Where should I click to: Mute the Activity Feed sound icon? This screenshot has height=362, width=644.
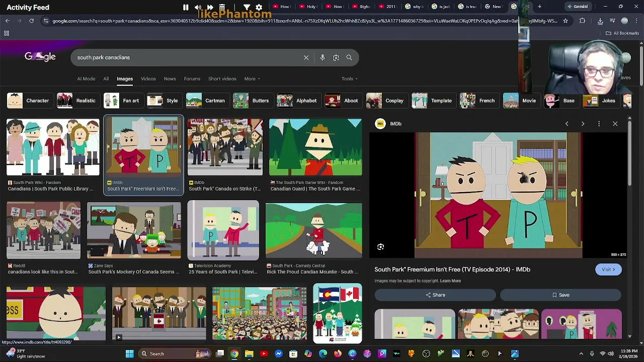coord(198,8)
